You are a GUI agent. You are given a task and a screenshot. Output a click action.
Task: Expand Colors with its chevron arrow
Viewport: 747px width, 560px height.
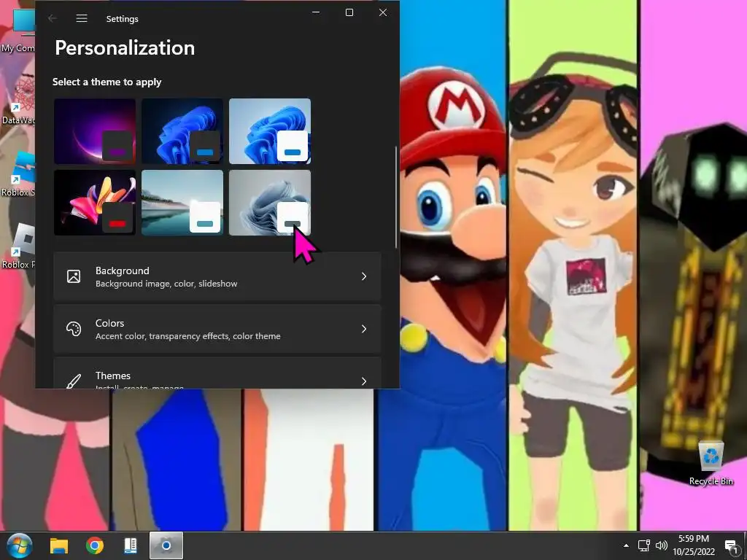pos(364,329)
